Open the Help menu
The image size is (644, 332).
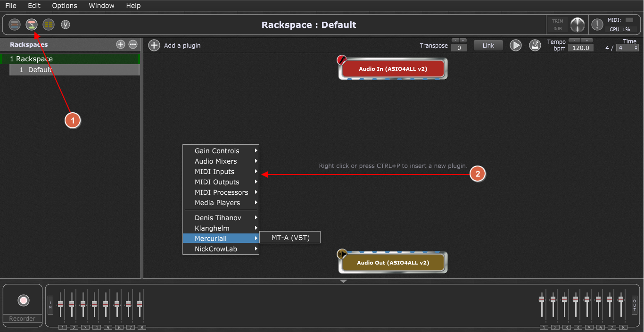click(133, 6)
